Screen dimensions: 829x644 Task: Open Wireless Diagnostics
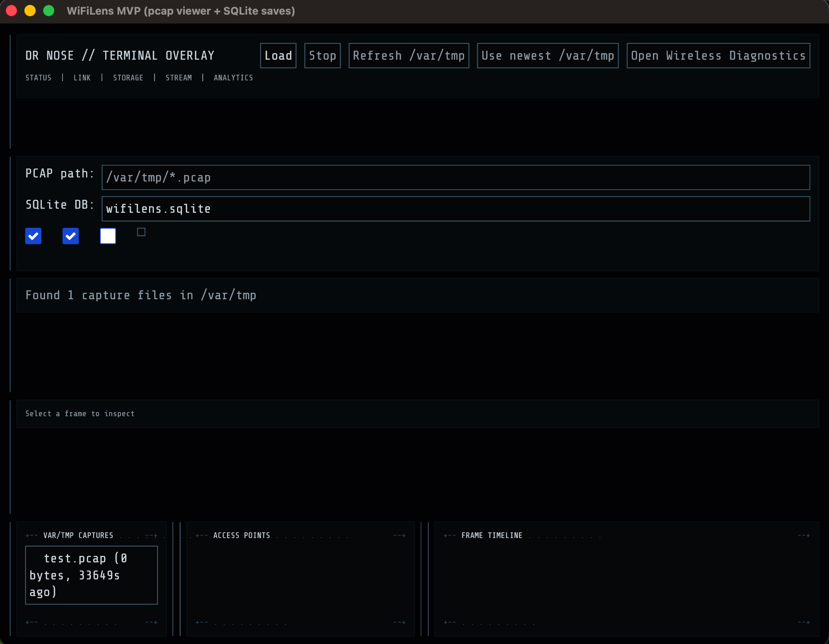pyautogui.click(x=718, y=56)
